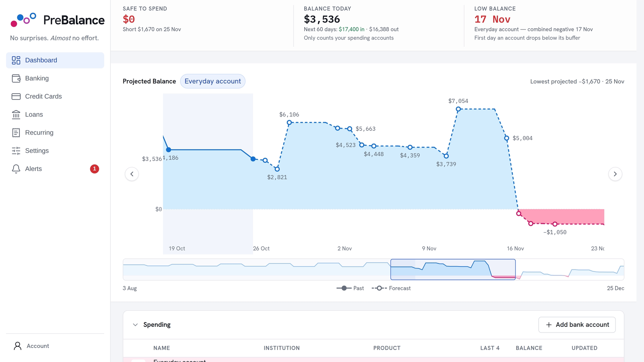Viewport: 644px width, 362px height.
Task: Click 'Lowest projected -$1,670 · 25 Nov' text
Action: pos(577,81)
